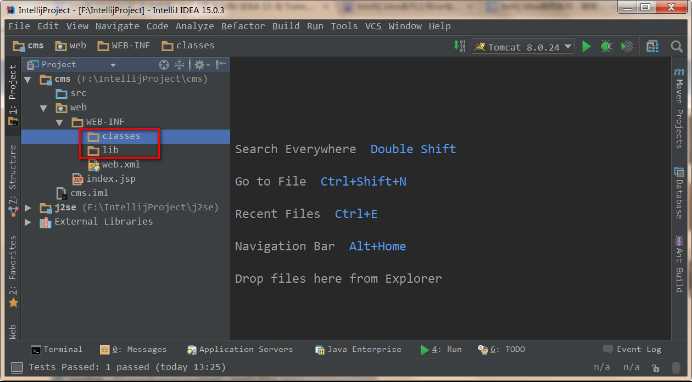Toggle the Database side tab
This screenshot has height=382, width=692.
[x=679, y=193]
